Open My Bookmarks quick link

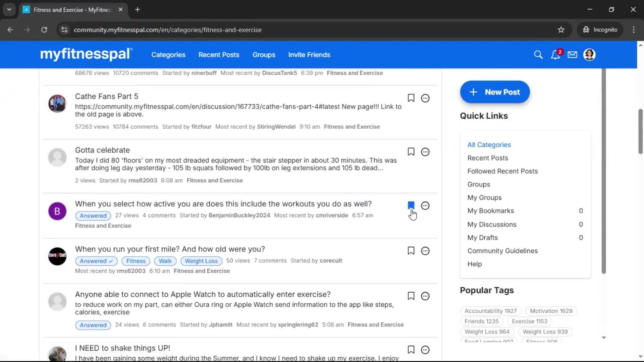pyautogui.click(x=490, y=211)
